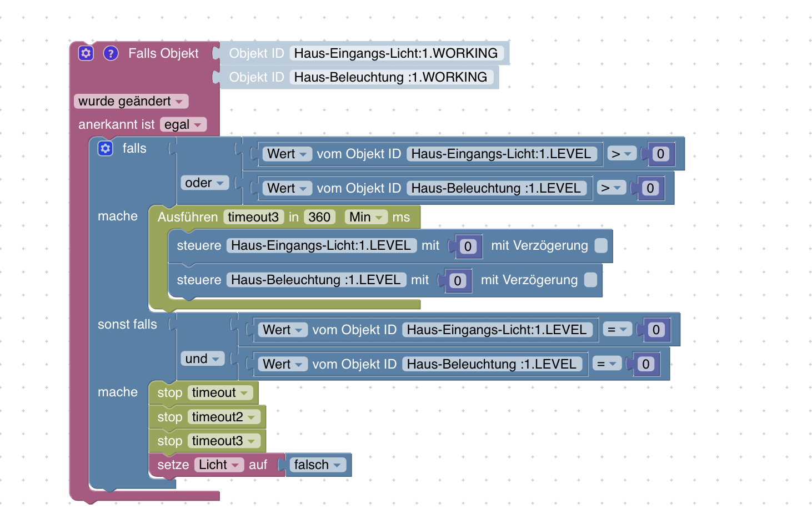Edit value 0 of steuere Haus-Eingangs-Licht block
This screenshot has height=524, width=812.
click(x=468, y=246)
